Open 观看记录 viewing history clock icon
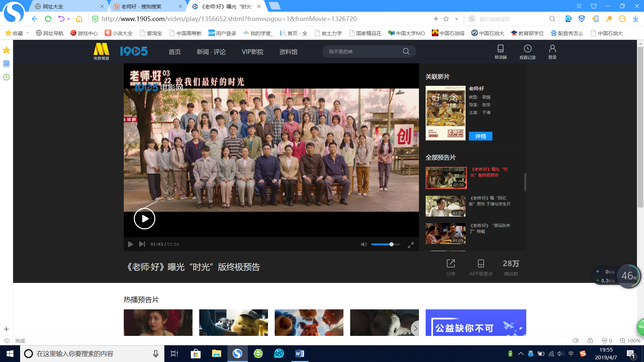The height and width of the screenshot is (362, 644). pyautogui.click(x=527, y=49)
